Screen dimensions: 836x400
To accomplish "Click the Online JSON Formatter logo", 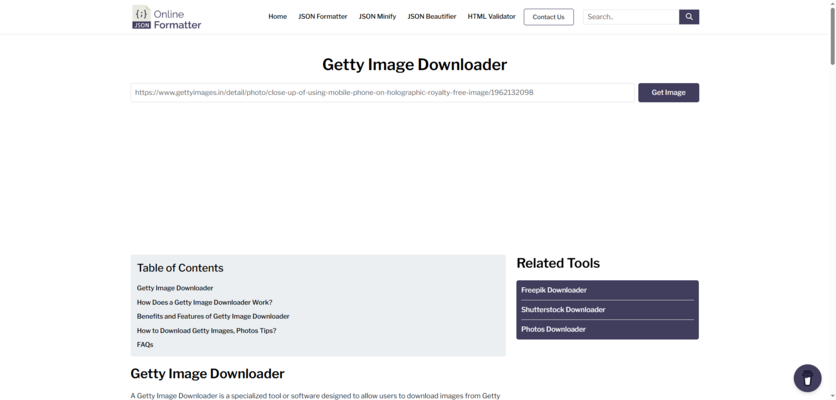I will click(x=167, y=17).
